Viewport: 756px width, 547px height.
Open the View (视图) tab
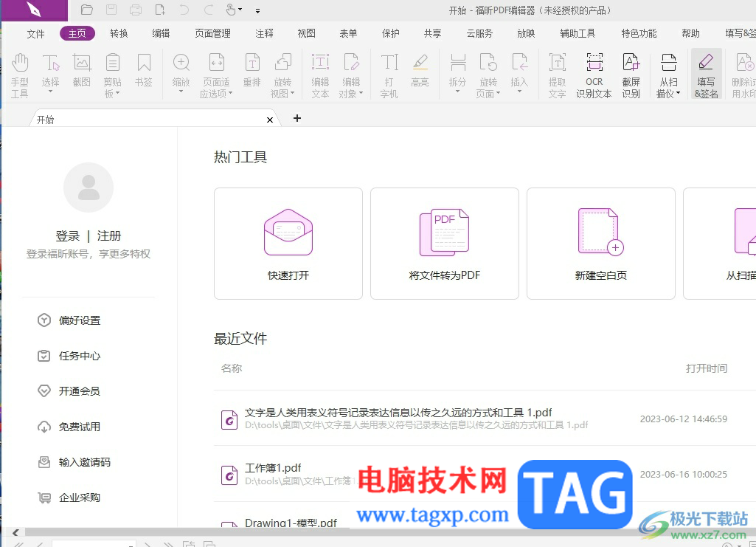(x=306, y=33)
